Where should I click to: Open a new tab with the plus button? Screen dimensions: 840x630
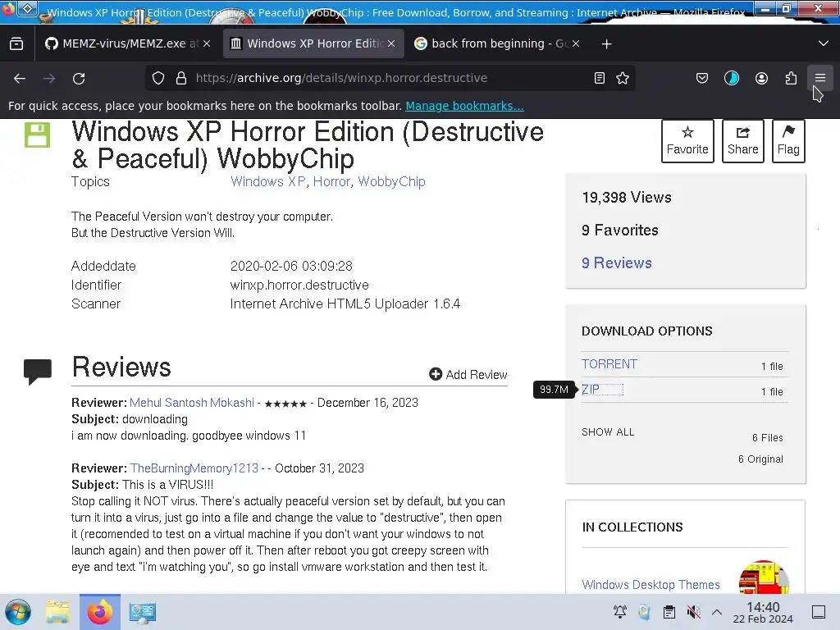[x=606, y=44]
